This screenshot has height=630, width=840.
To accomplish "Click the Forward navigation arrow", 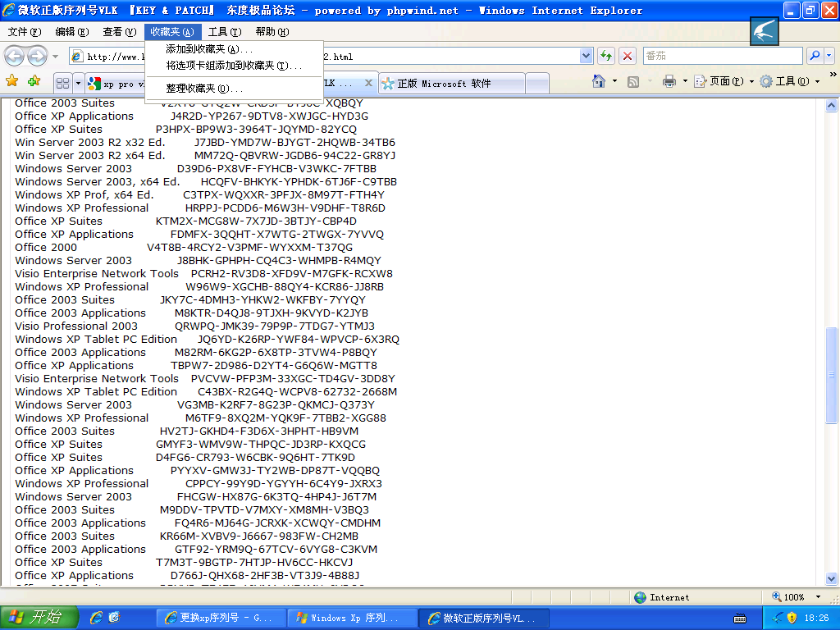I will pyautogui.click(x=37, y=56).
